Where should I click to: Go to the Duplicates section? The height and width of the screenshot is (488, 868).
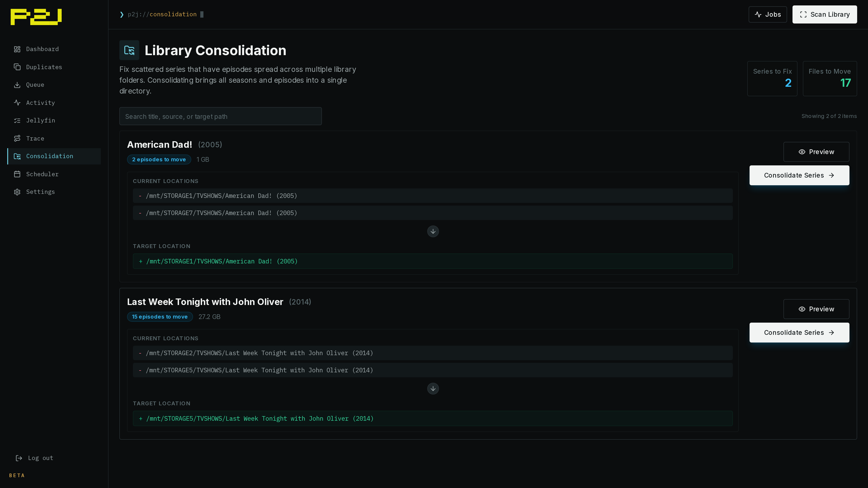pos(54,67)
